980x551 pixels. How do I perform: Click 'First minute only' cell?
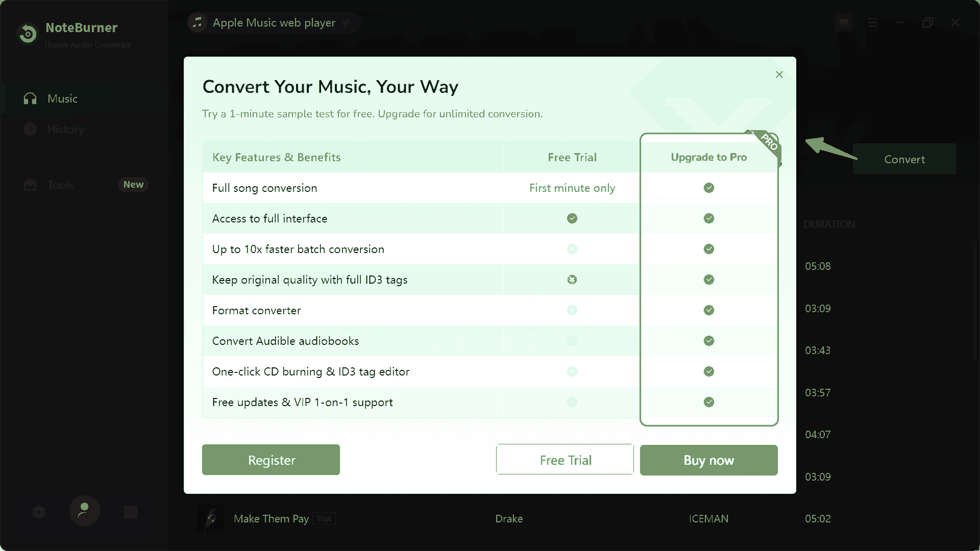(572, 188)
